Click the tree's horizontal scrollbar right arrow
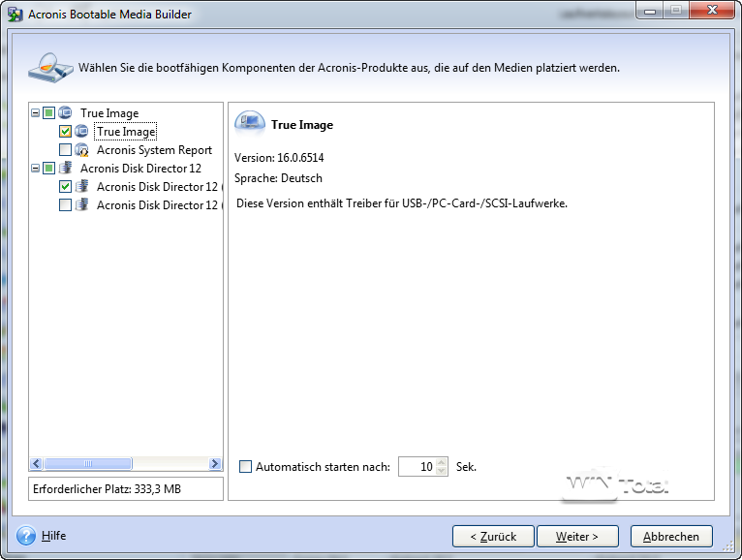The image size is (742, 560). (x=215, y=463)
